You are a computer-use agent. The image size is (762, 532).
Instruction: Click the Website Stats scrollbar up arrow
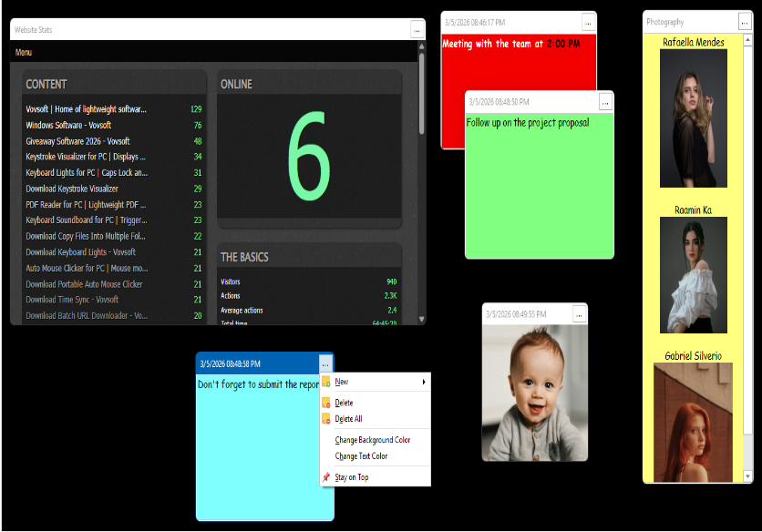click(421, 46)
